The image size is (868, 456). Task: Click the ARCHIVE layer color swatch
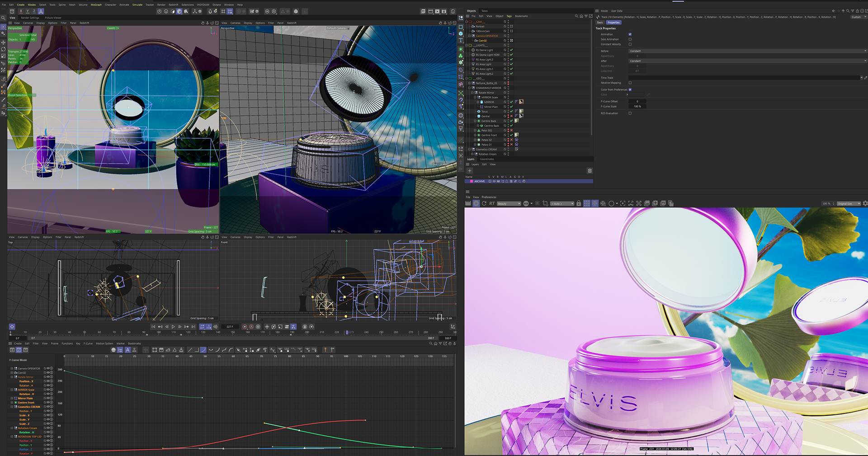tap(472, 181)
